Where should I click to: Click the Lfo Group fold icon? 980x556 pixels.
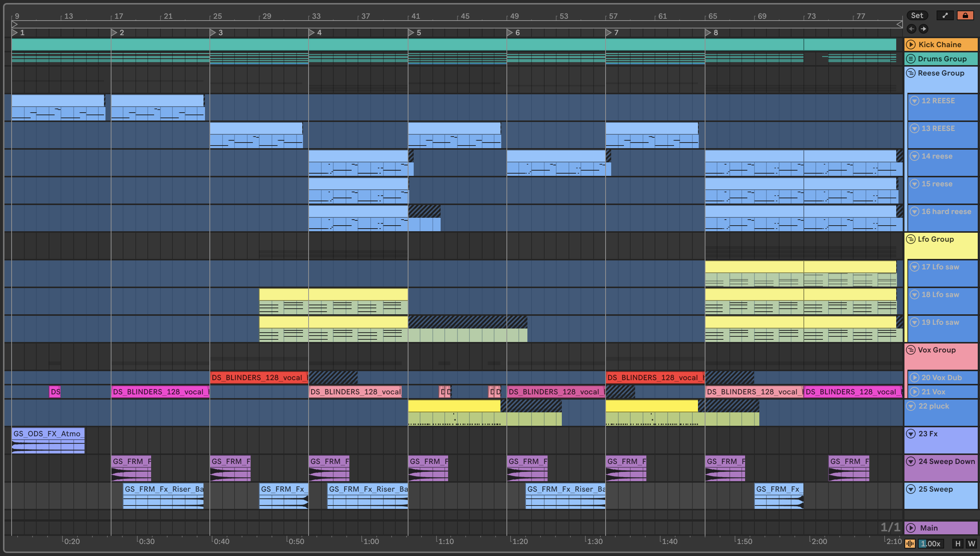(911, 239)
